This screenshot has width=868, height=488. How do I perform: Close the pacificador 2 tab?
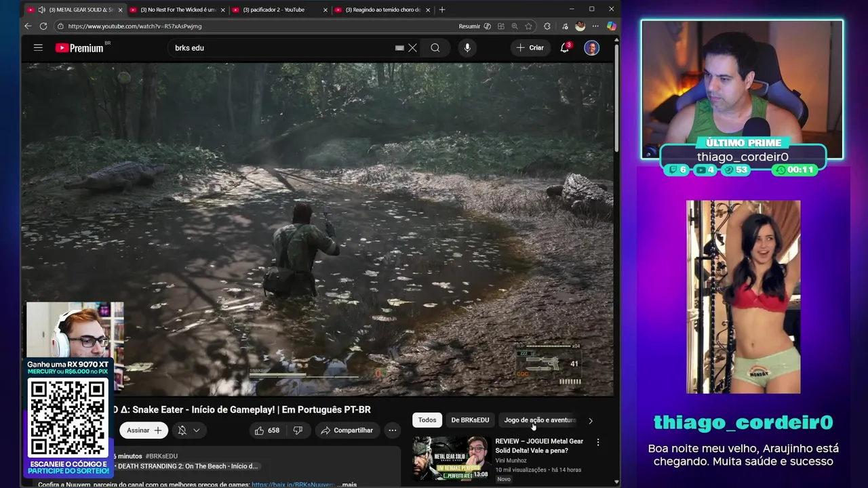pos(325,9)
